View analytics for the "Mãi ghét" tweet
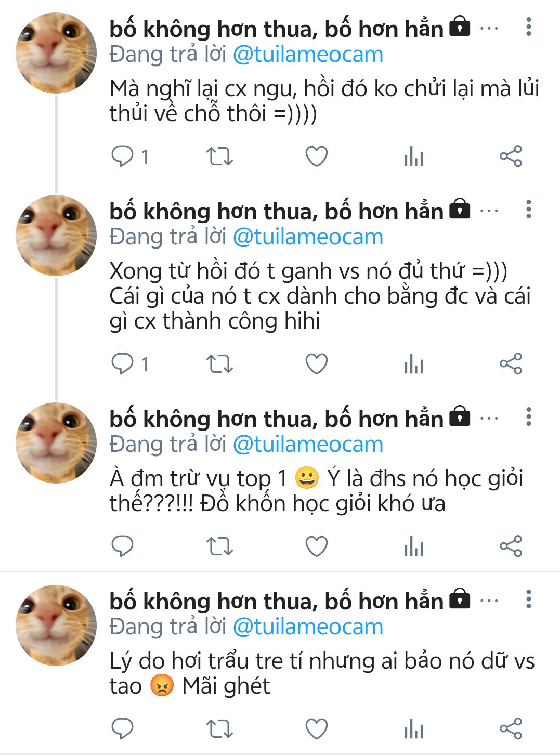The height and width of the screenshot is (756, 560). tap(414, 728)
